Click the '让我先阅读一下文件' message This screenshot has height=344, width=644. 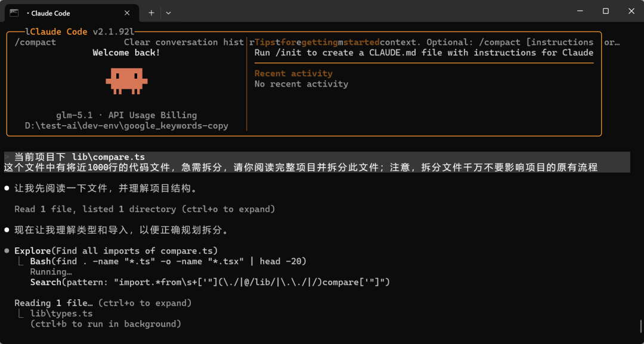pos(106,189)
